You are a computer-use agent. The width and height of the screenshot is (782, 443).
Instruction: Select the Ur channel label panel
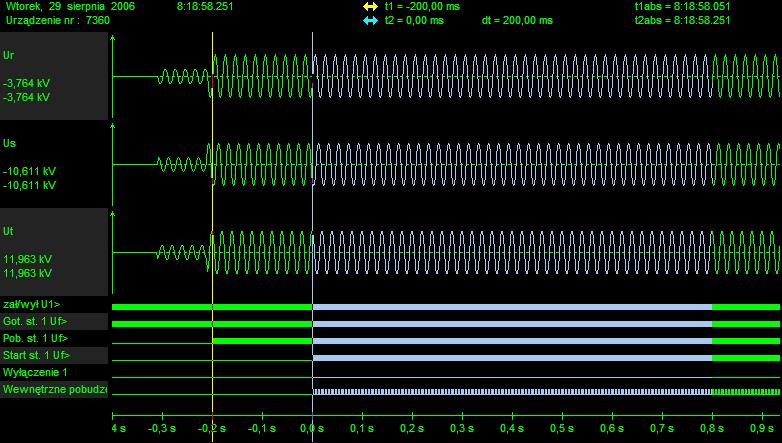tap(54, 76)
